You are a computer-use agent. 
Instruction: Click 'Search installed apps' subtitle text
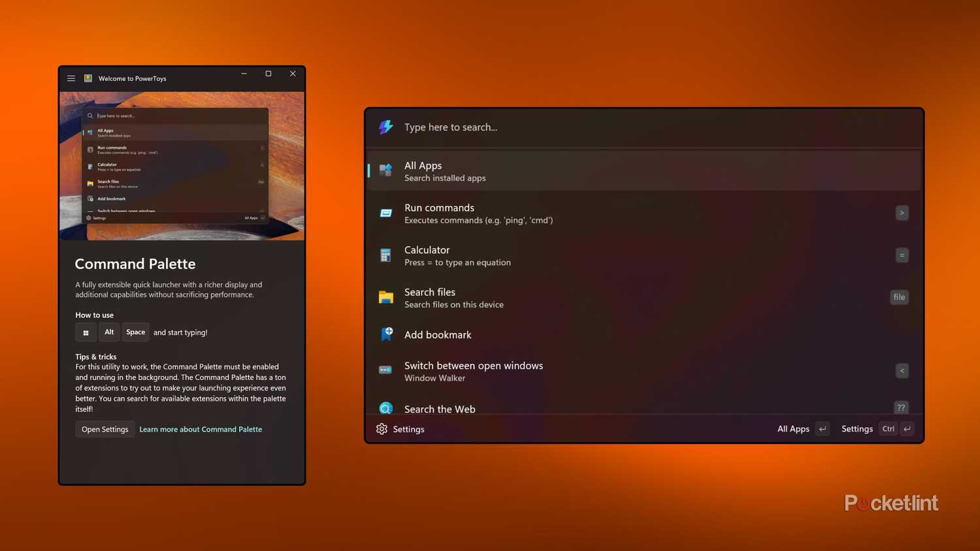445,178
